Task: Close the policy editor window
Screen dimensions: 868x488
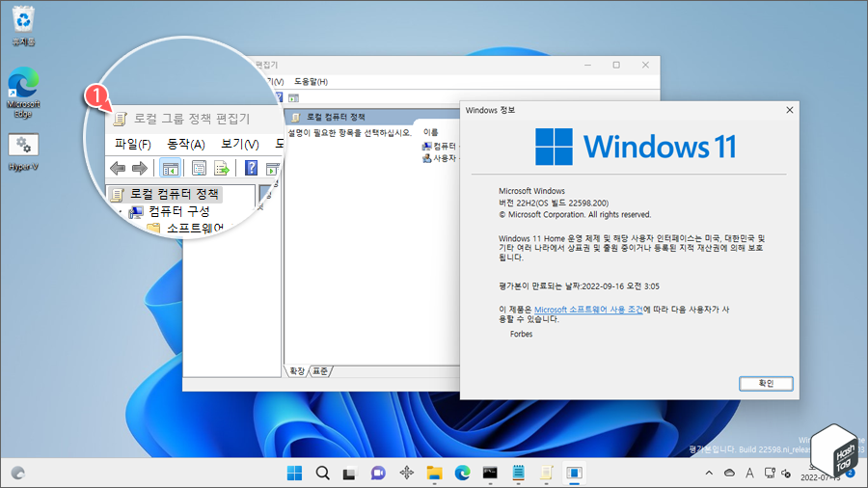Action: pyautogui.click(x=645, y=66)
